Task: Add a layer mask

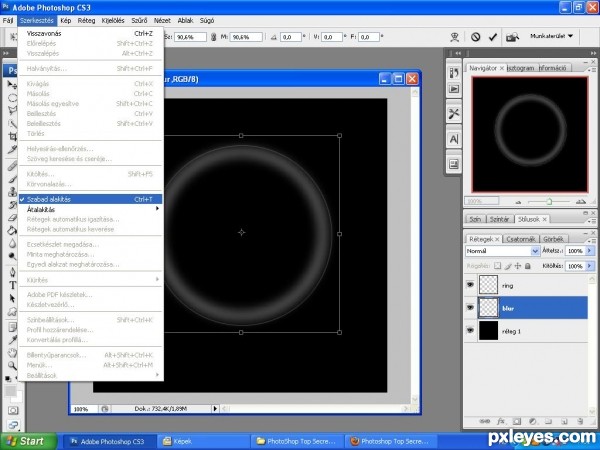Action: tap(517, 421)
